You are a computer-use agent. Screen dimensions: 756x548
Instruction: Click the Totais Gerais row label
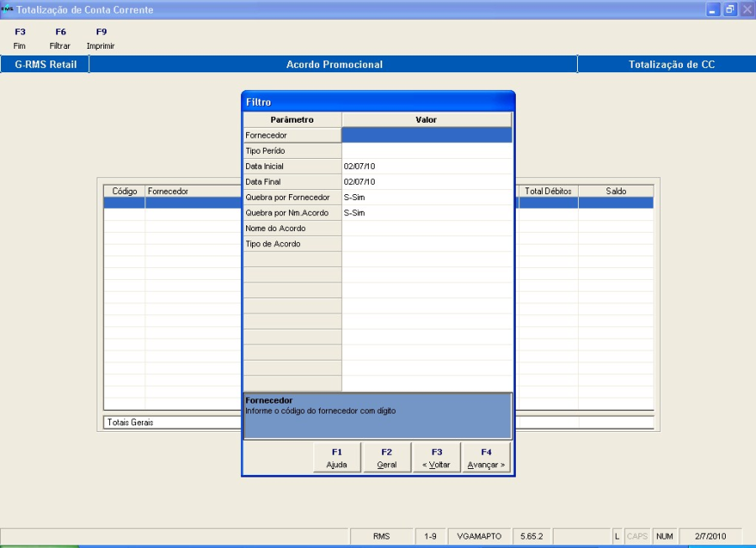pyautogui.click(x=130, y=422)
